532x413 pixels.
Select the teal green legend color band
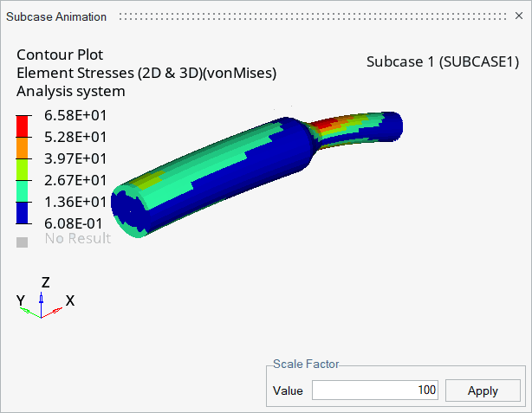point(22,191)
